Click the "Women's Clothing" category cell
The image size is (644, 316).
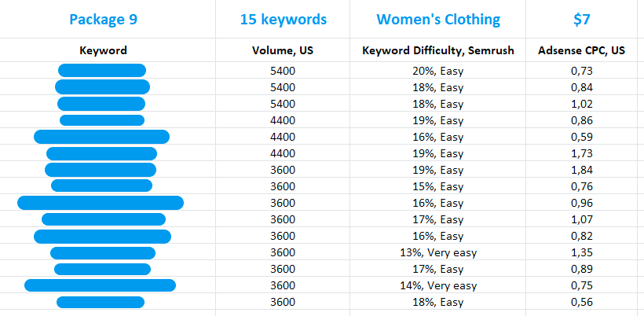[x=438, y=19]
